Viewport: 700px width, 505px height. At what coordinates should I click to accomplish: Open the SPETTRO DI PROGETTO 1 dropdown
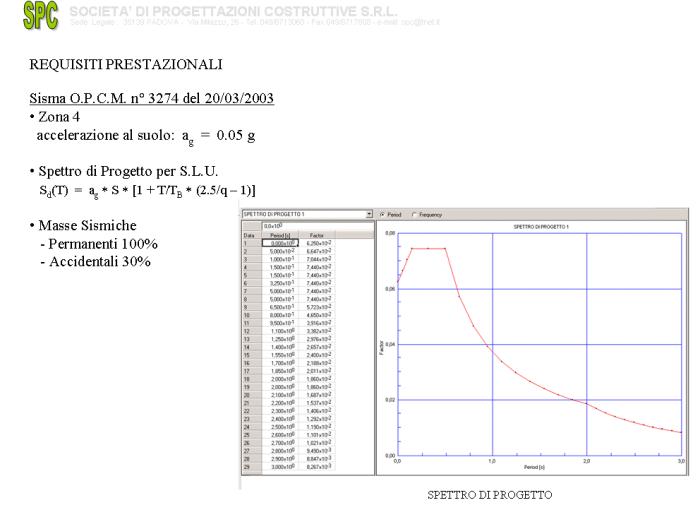coord(305,214)
